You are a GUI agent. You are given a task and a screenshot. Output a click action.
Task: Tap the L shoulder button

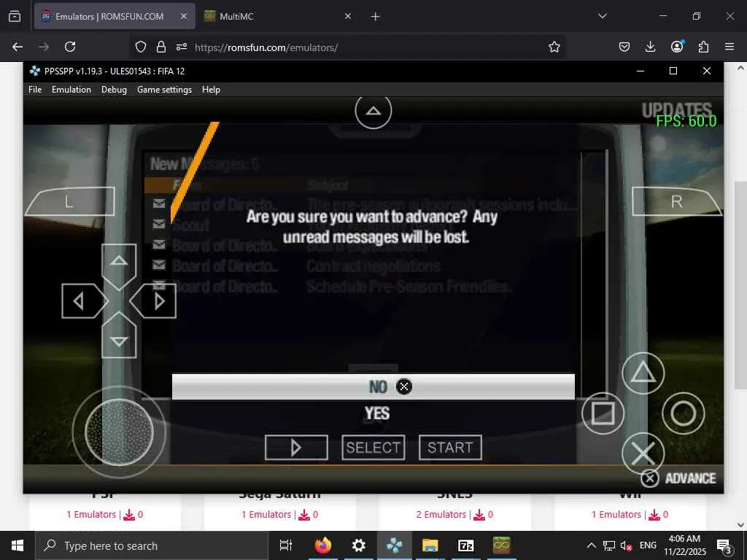(70, 201)
